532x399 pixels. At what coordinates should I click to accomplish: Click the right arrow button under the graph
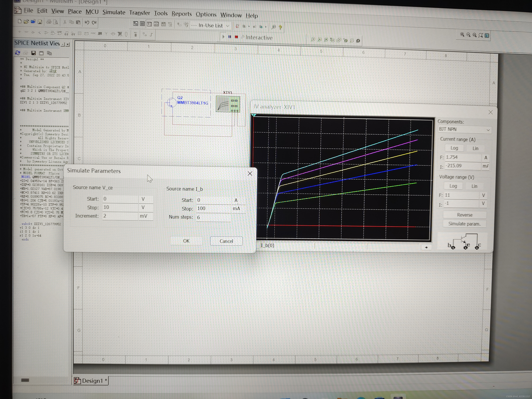pyautogui.click(x=426, y=247)
